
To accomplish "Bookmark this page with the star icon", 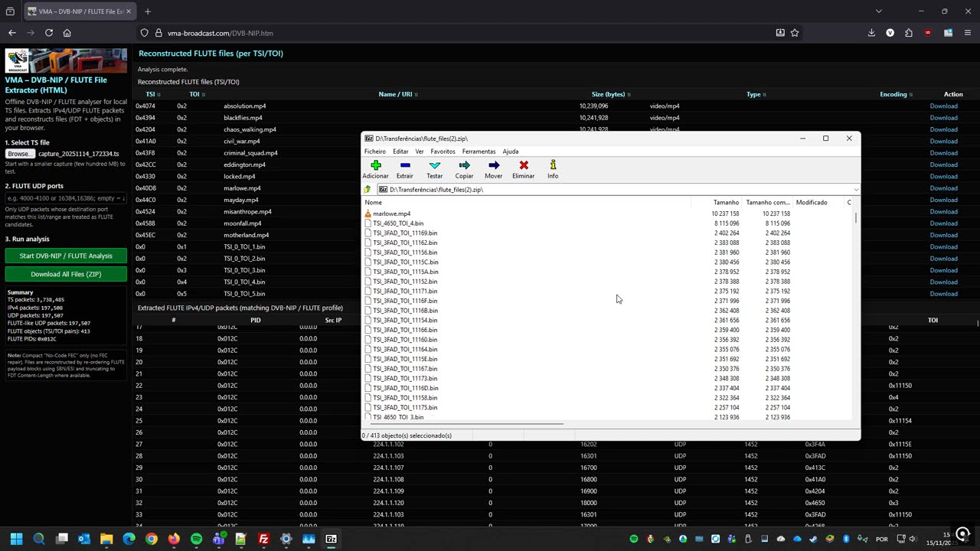I will [795, 33].
